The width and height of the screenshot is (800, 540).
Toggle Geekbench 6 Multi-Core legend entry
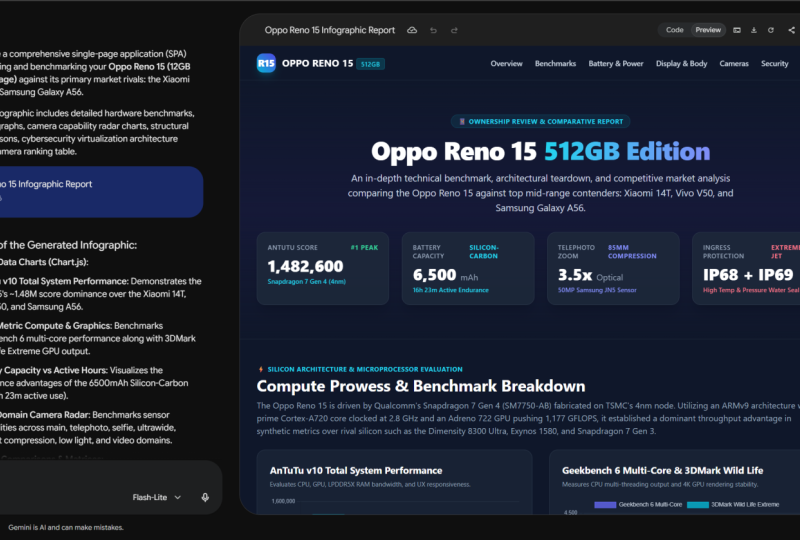638,504
